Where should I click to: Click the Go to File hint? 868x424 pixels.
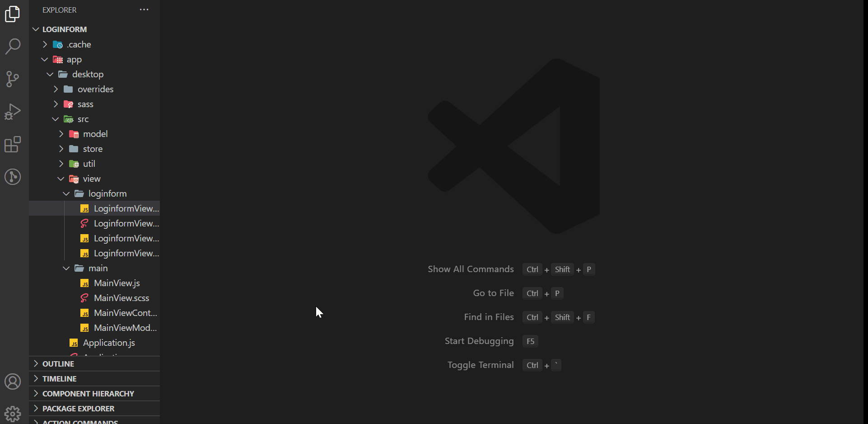493,293
